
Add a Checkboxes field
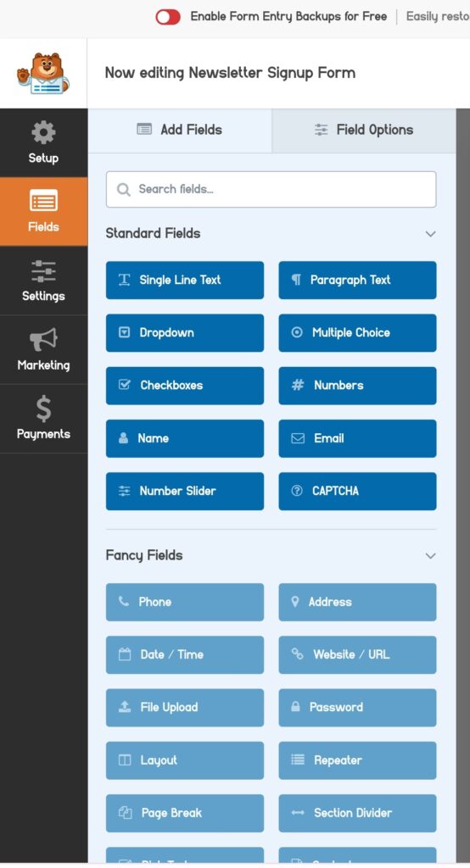click(185, 386)
